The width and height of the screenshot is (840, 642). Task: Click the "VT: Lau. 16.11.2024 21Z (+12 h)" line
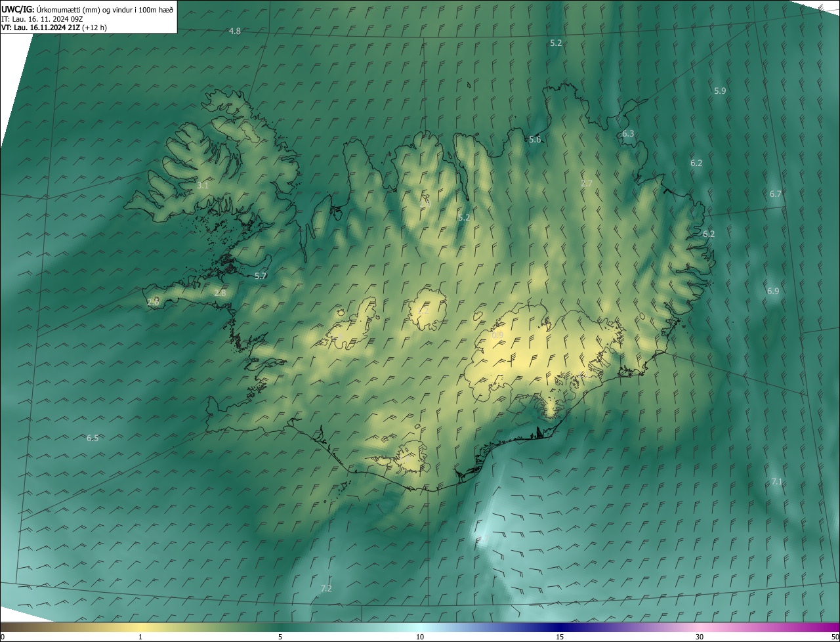pyautogui.click(x=54, y=28)
